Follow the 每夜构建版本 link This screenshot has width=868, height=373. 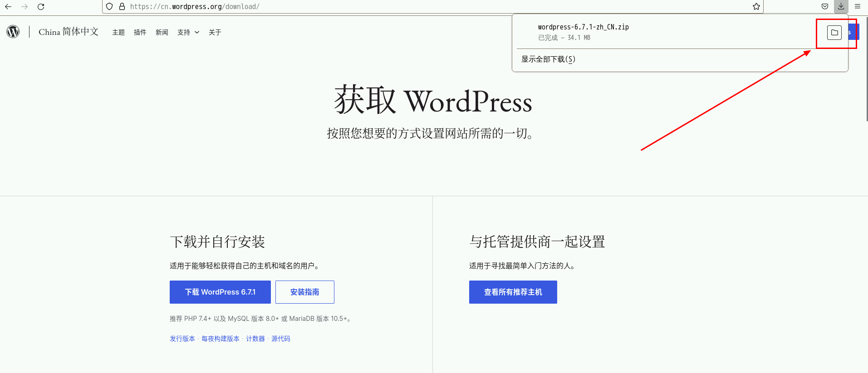click(221, 339)
